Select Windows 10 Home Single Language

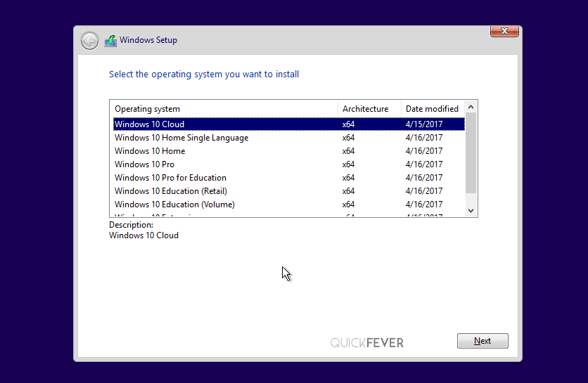tap(289, 138)
